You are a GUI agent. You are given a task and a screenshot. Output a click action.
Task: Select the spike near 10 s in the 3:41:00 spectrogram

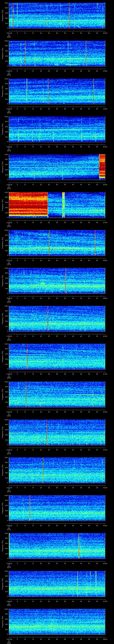[26, 394]
